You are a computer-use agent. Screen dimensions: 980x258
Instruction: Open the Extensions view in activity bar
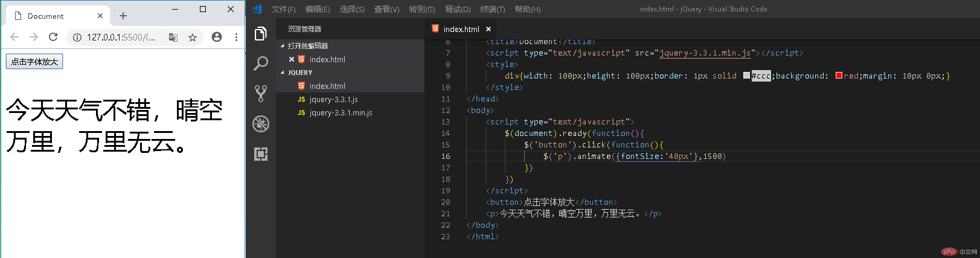tap(261, 154)
